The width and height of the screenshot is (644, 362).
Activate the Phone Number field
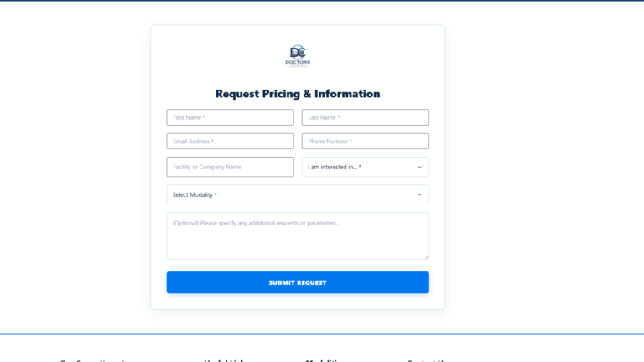(x=365, y=141)
